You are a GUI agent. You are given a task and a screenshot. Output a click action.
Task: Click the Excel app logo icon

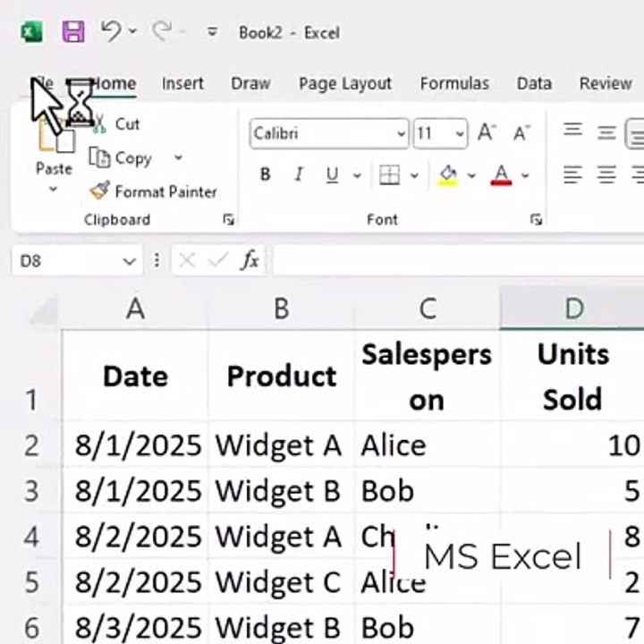[32, 32]
